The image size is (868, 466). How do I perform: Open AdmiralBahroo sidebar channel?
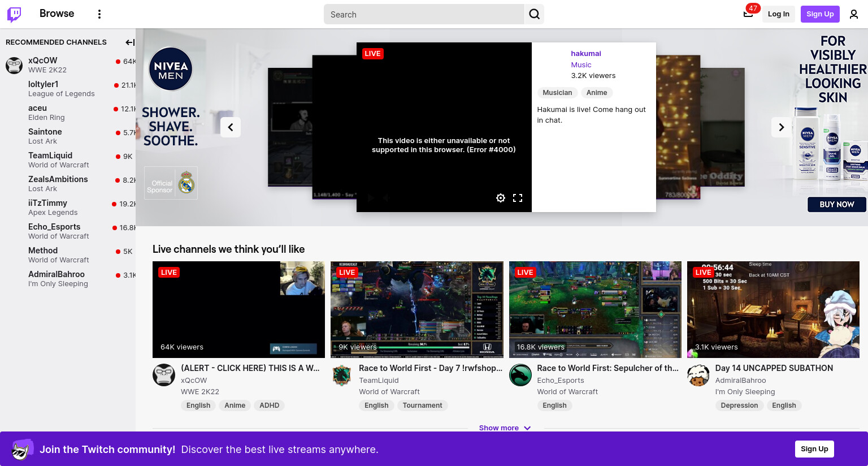point(68,279)
